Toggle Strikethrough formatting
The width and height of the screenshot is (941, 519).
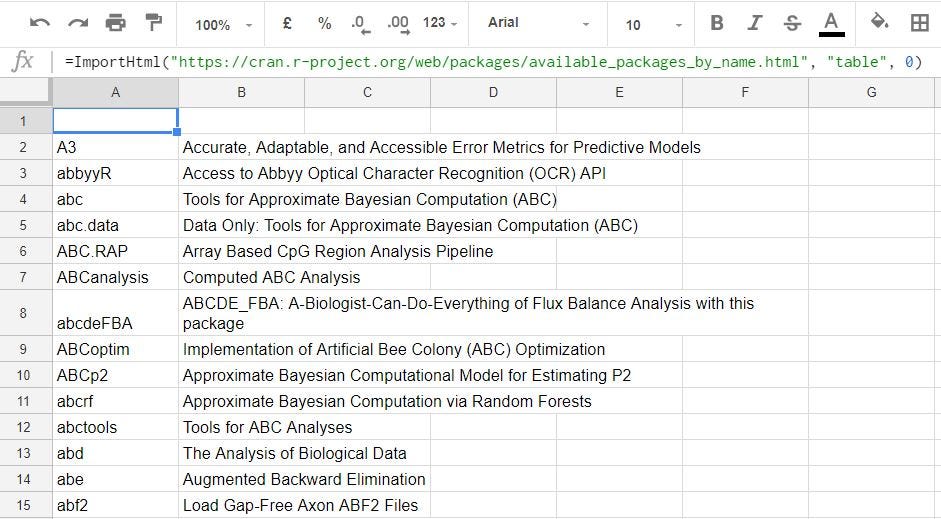(792, 23)
